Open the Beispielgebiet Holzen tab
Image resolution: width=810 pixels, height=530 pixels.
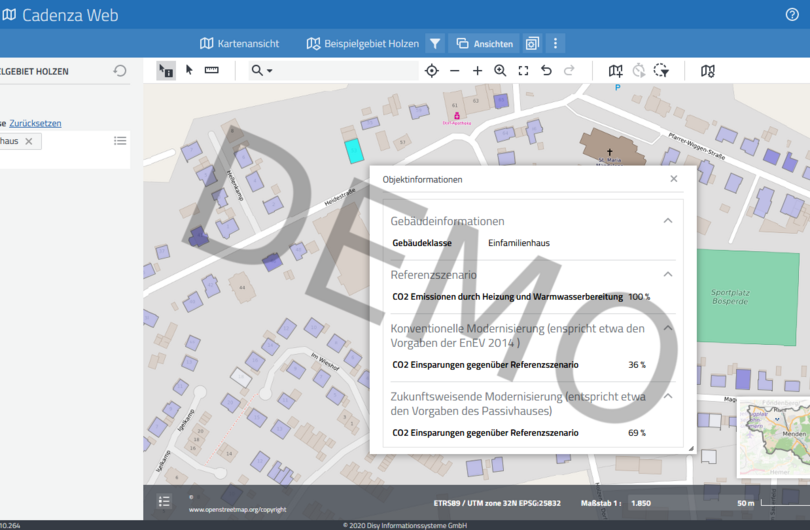point(363,43)
